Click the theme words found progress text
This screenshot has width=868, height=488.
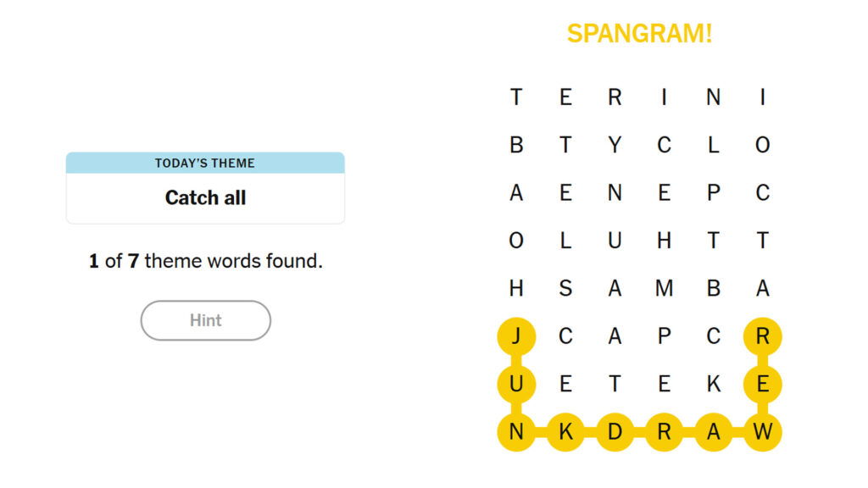(x=205, y=261)
